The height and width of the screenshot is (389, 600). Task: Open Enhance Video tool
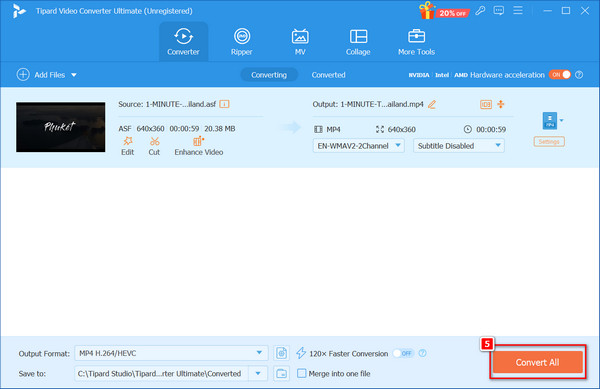(199, 146)
